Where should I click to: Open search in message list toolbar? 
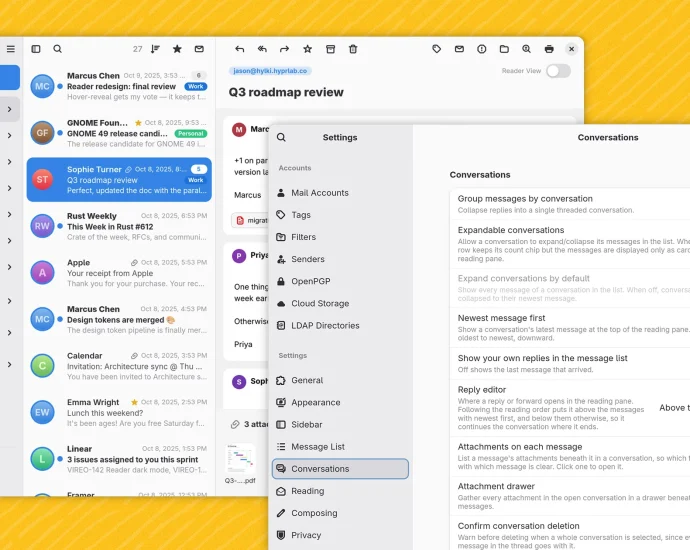(58, 49)
